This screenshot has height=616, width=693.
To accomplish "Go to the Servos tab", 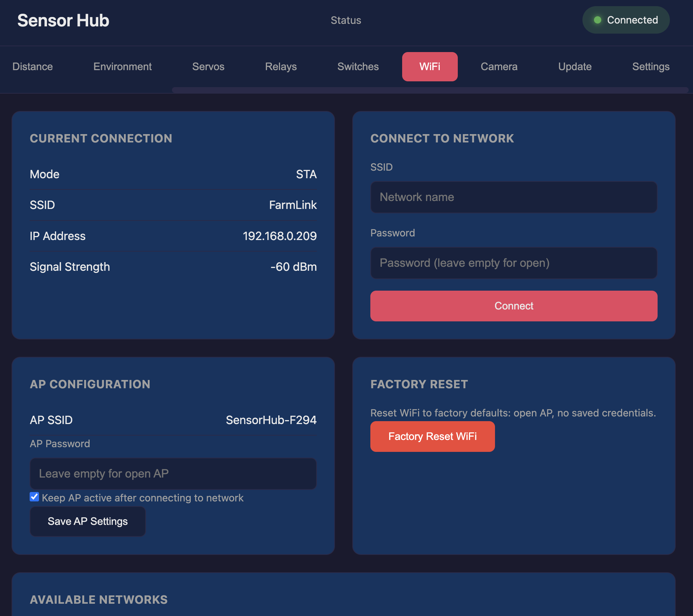I will [x=208, y=67].
